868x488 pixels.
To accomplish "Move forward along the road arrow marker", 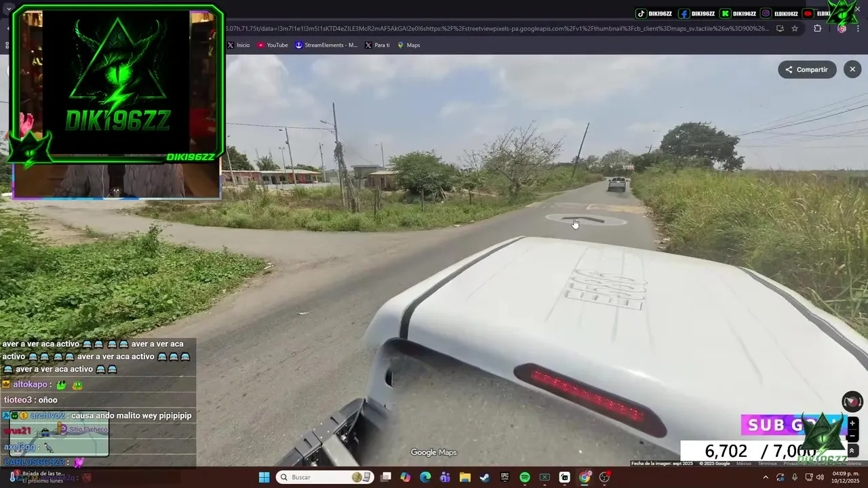I will 587,220.
